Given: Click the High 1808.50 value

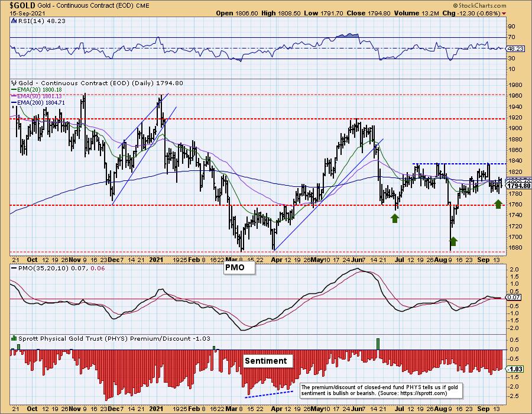Looking at the screenshot, I should point(281,13).
